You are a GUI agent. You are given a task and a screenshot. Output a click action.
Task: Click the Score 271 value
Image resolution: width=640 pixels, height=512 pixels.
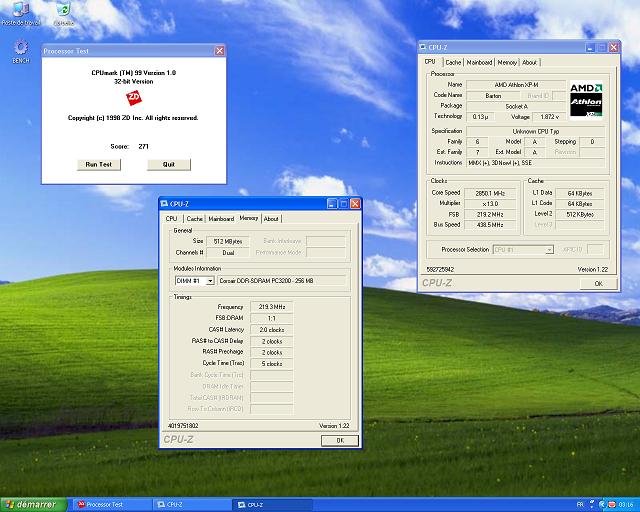(143, 146)
